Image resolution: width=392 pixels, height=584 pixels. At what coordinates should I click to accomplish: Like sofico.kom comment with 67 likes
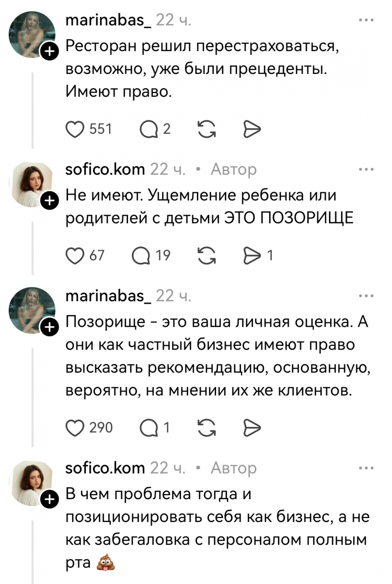click(x=75, y=256)
